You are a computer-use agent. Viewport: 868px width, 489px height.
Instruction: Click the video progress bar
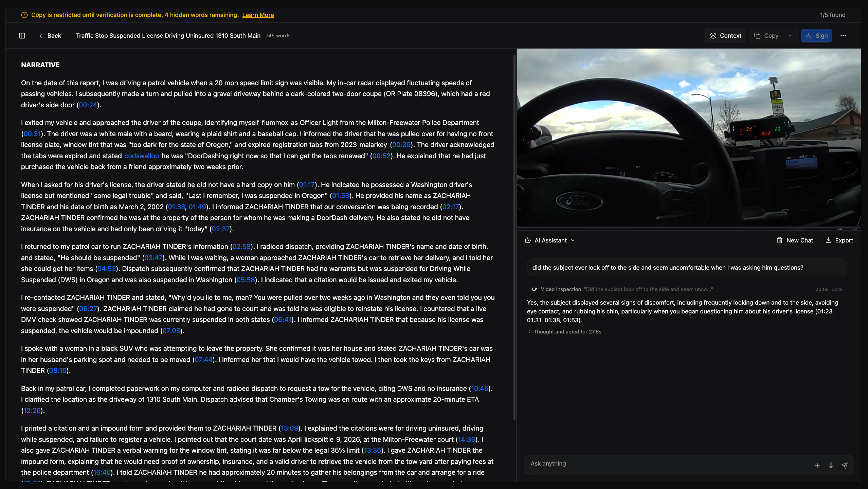(x=689, y=228)
